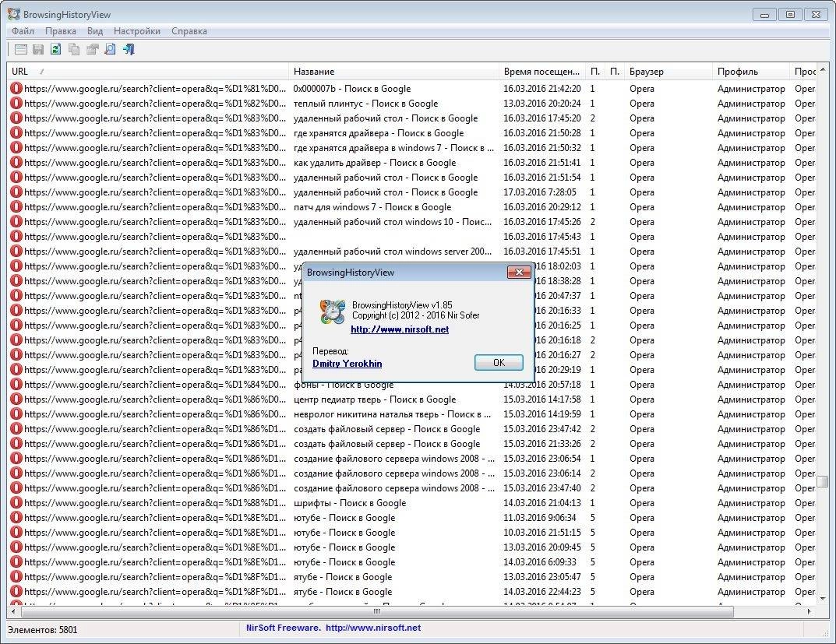Click the Find magnifier toolbar icon
Viewport: 836px width, 644px height.
(110, 50)
